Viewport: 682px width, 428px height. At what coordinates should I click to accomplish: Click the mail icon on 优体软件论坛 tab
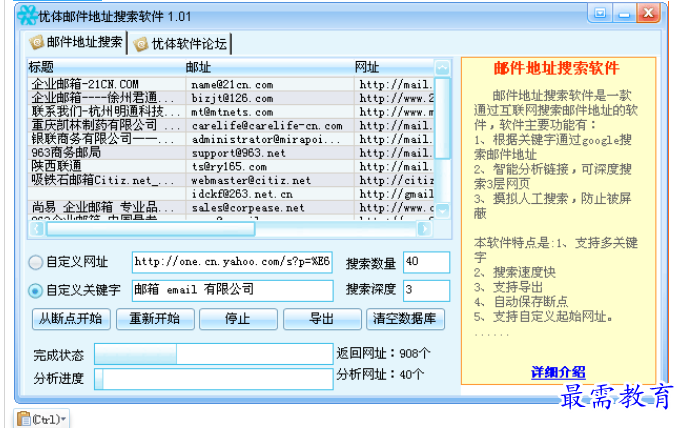click(141, 44)
